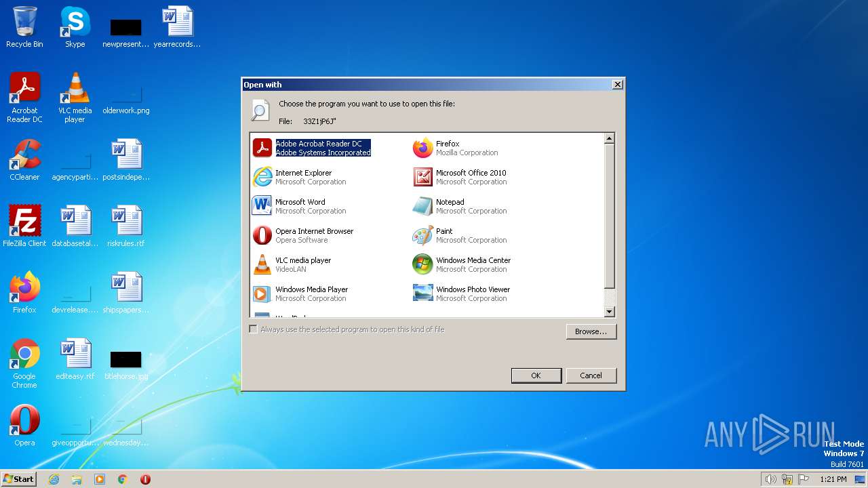Select the shipspapers document on desktop

(x=126, y=293)
